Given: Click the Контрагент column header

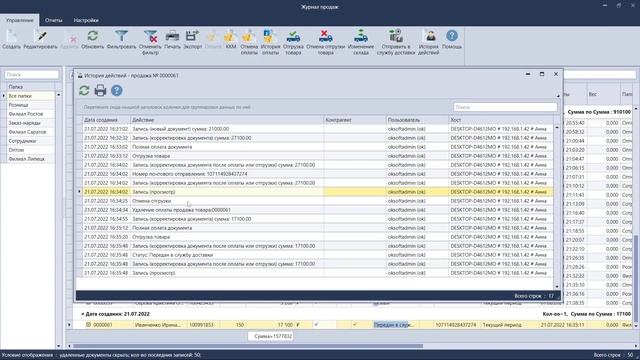Looking at the screenshot, I should click(355, 120).
